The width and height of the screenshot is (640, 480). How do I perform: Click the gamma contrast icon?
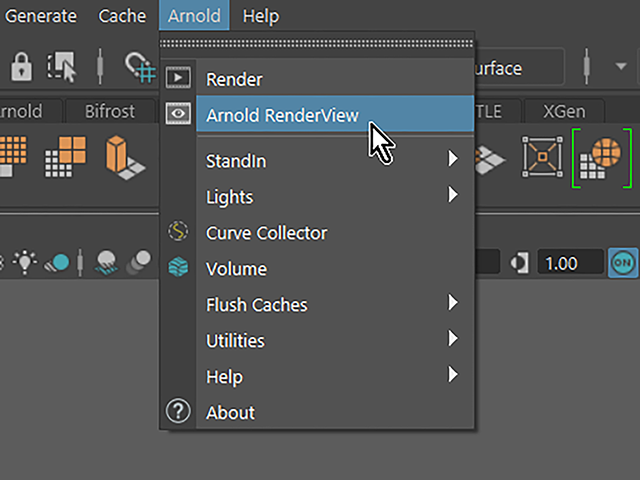pyautogui.click(x=520, y=263)
